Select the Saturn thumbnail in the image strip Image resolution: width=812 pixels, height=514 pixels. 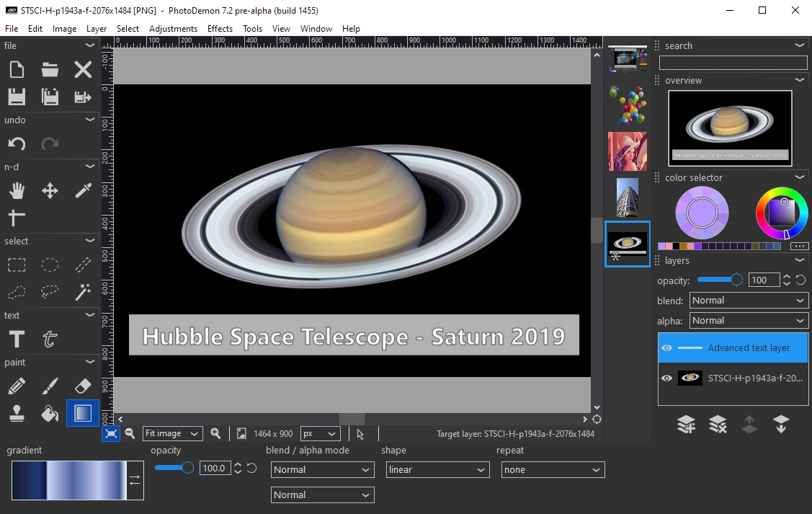tap(627, 244)
